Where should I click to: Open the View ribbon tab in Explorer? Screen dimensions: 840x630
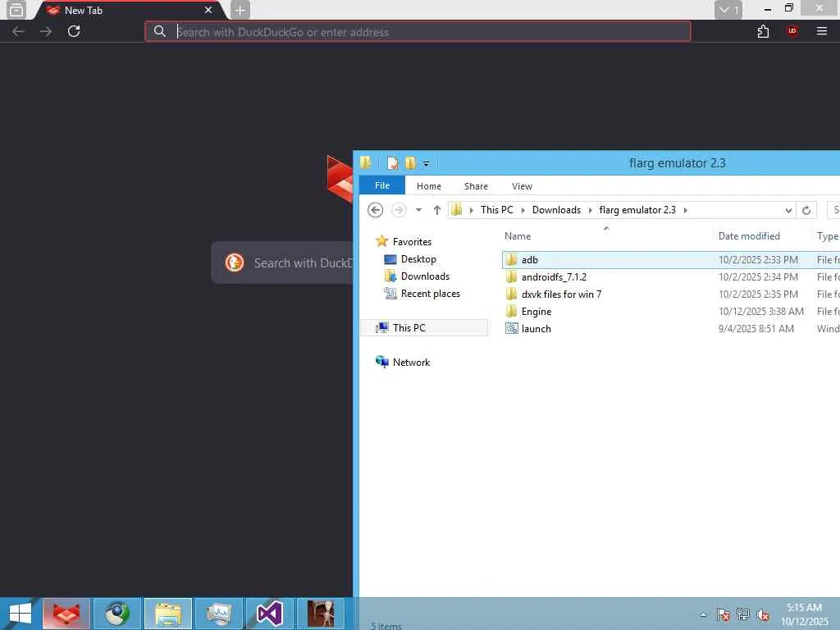click(522, 186)
